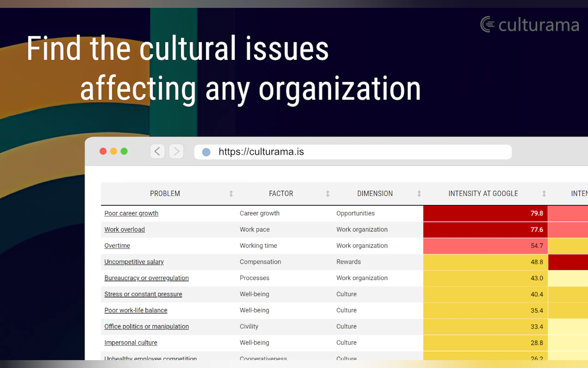Open the Work overload link
The image size is (588, 368).
(125, 229)
